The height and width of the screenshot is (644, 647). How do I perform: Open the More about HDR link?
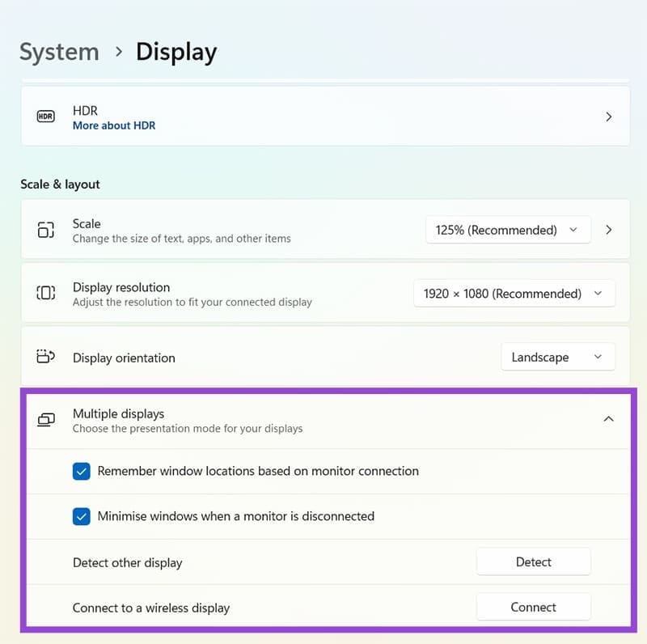pyautogui.click(x=114, y=125)
